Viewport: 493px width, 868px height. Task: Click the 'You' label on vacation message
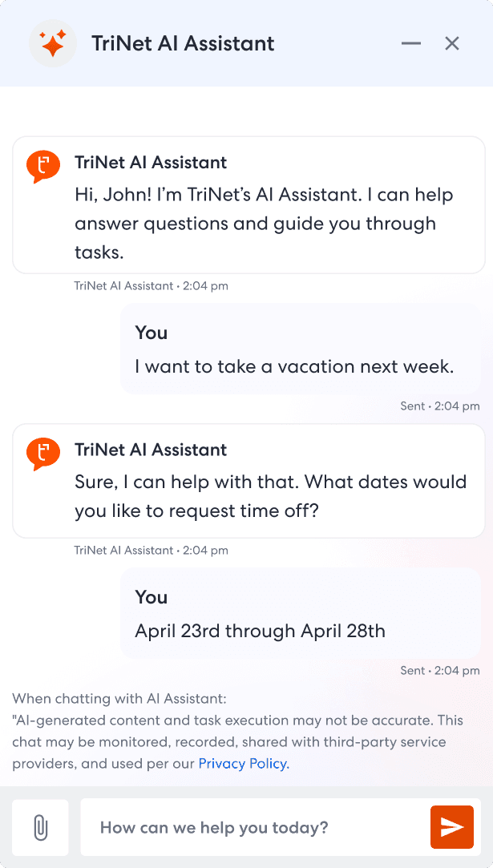[152, 333]
